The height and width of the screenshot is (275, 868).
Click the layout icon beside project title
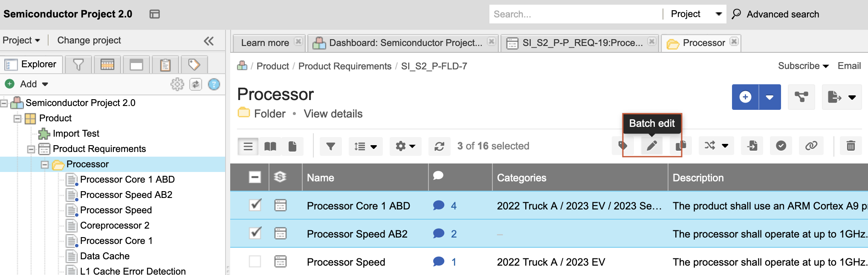[154, 14]
